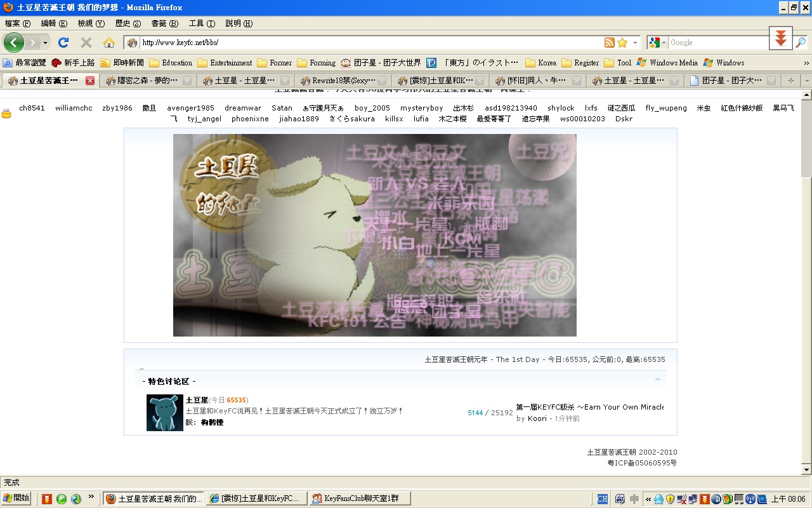Switch to the KeyFansClub聊天室1群 taskbar window

tap(360, 498)
